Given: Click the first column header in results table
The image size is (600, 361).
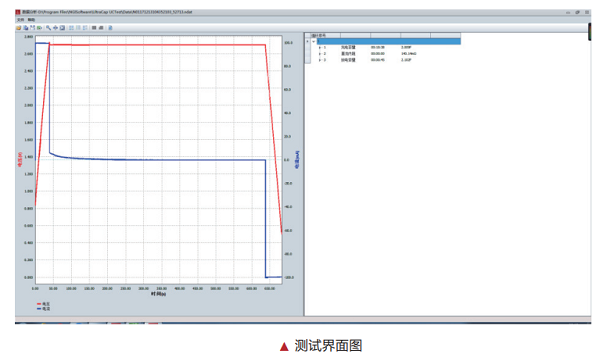Looking at the screenshot, I should tap(325, 35).
